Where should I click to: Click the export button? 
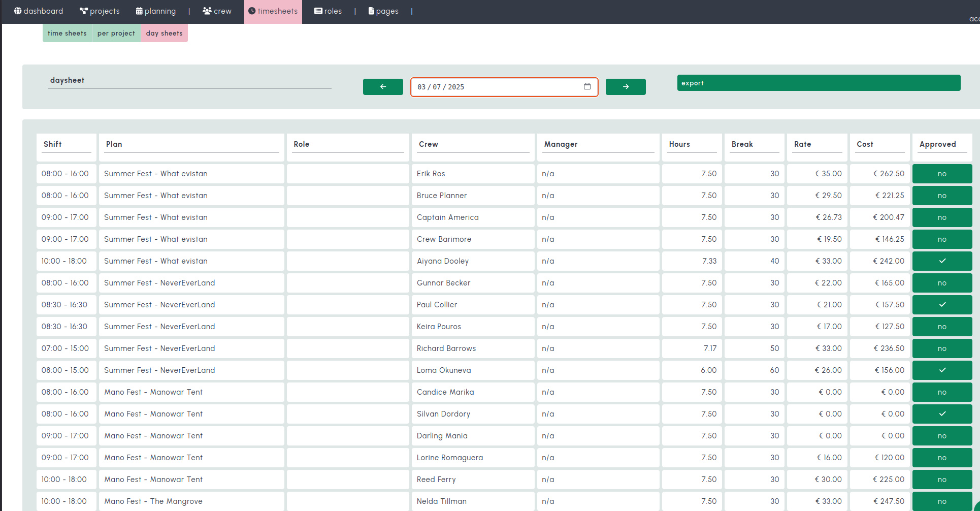(x=818, y=82)
